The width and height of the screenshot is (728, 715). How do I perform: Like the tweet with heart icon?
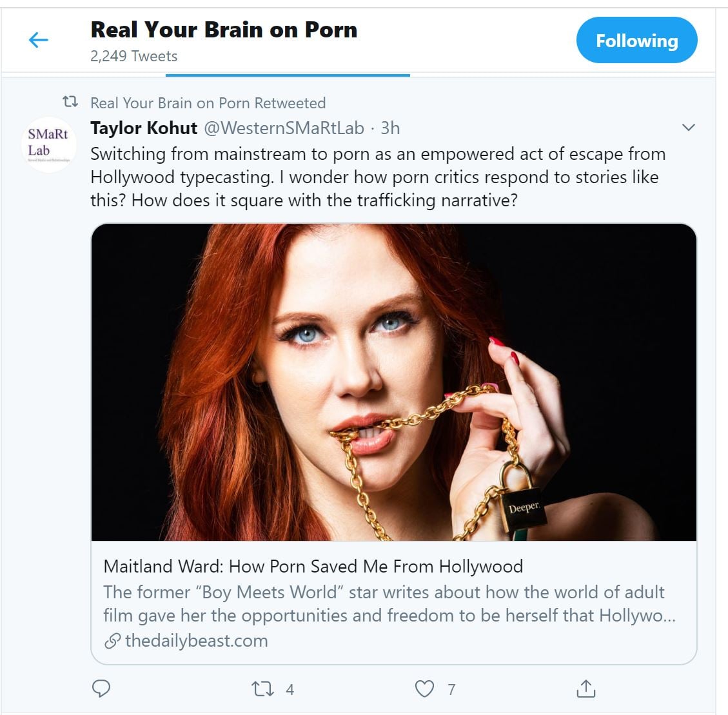424,689
